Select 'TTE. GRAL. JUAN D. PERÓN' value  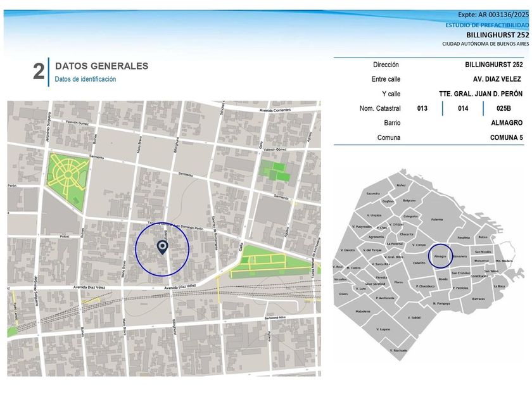click(481, 94)
